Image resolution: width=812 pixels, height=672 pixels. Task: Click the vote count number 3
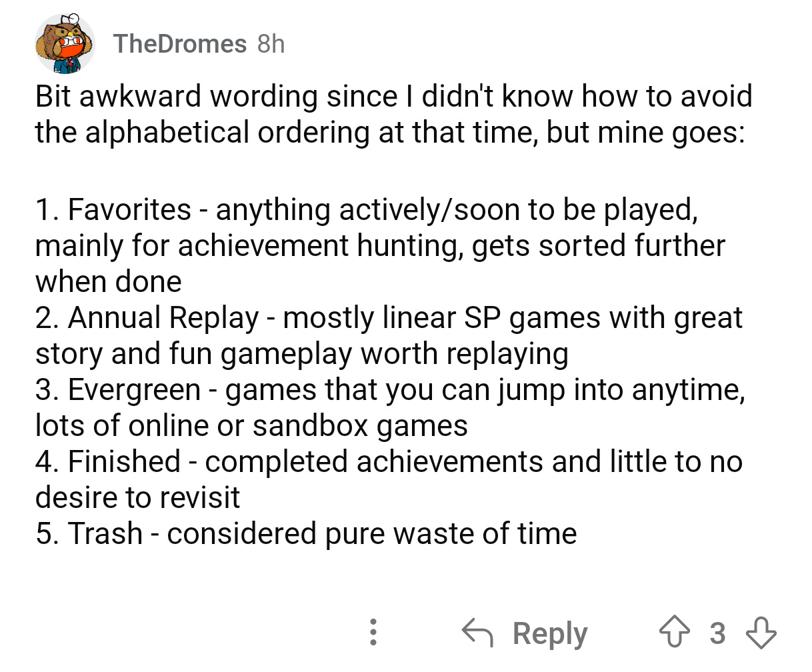click(x=717, y=633)
